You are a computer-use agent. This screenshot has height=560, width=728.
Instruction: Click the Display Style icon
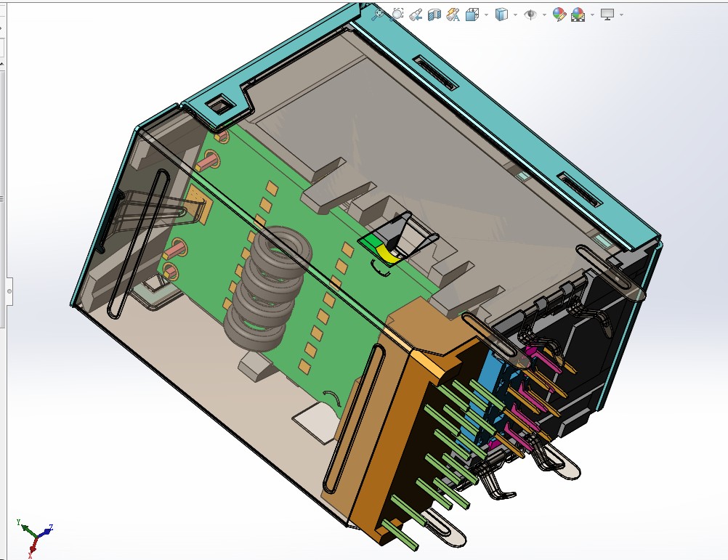point(501,15)
